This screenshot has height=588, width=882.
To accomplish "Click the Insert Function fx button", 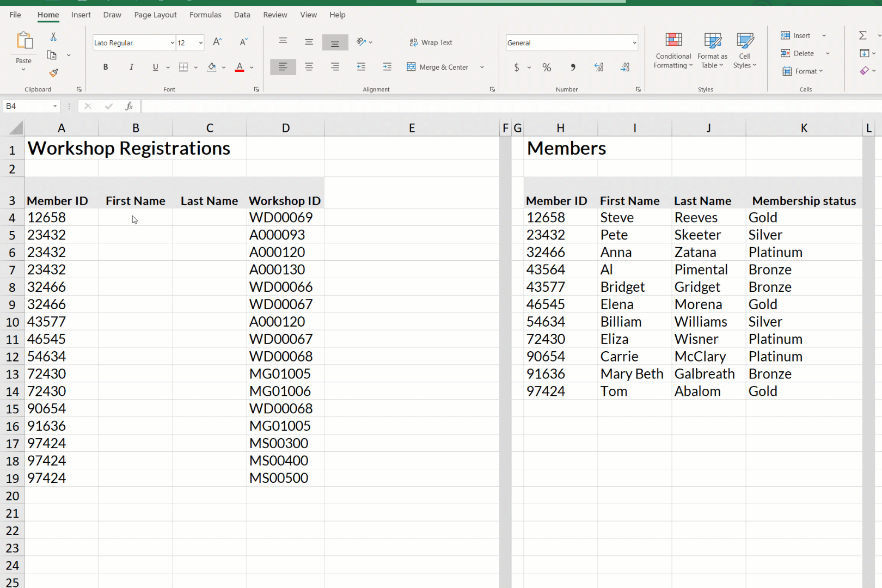I will click(x=130, y=106).
